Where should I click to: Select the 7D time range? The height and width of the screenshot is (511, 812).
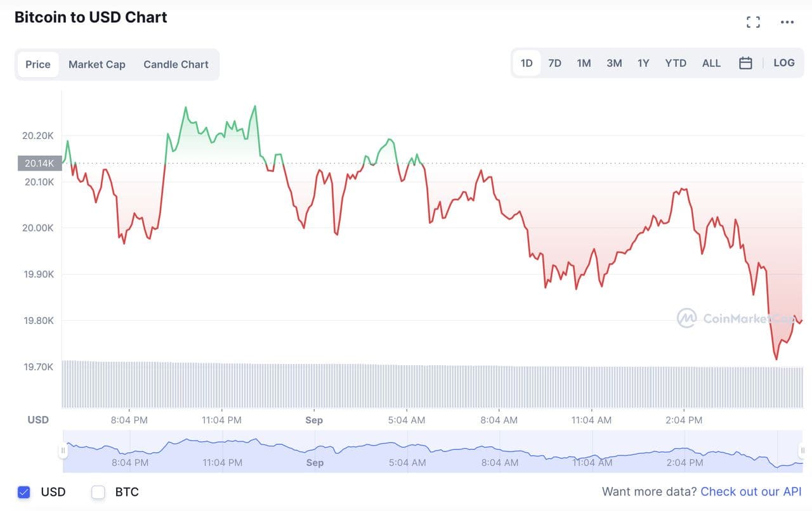tap(554, 63)
